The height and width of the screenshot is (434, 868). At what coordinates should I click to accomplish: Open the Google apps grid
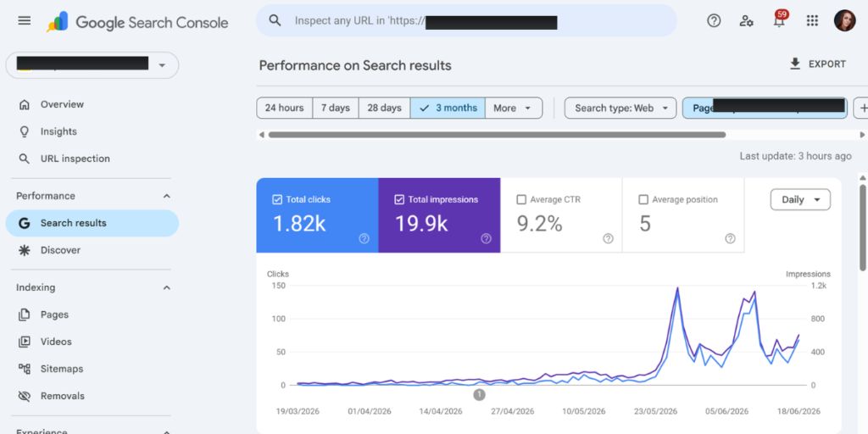pyautogui.click(x=812, y=21)
